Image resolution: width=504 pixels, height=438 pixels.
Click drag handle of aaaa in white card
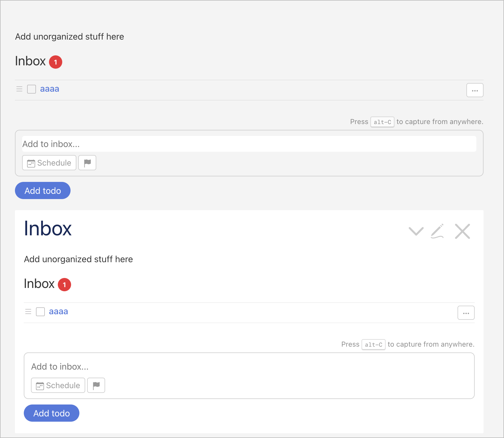point(28,312)
